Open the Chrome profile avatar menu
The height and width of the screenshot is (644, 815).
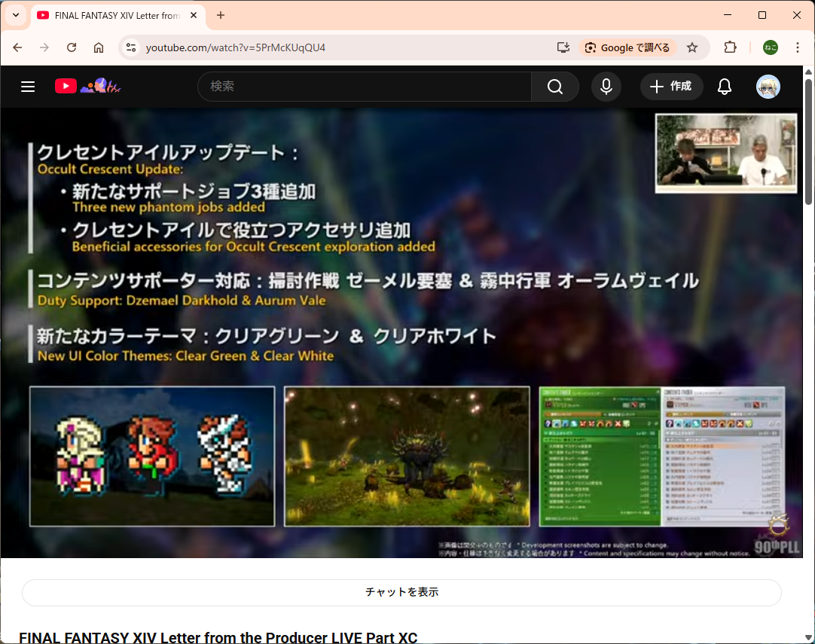point(770,47)
